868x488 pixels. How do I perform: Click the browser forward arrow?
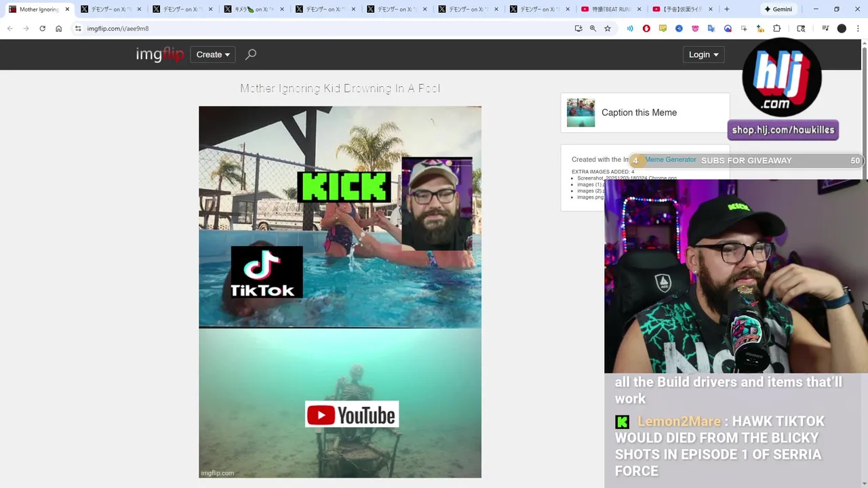coord(26,28)
